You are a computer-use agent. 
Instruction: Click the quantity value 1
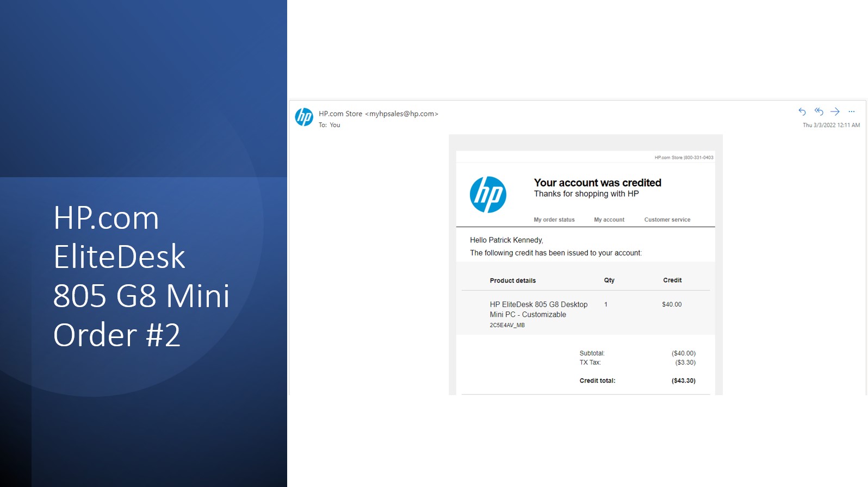pyautogui.click(x=606, y=304)
